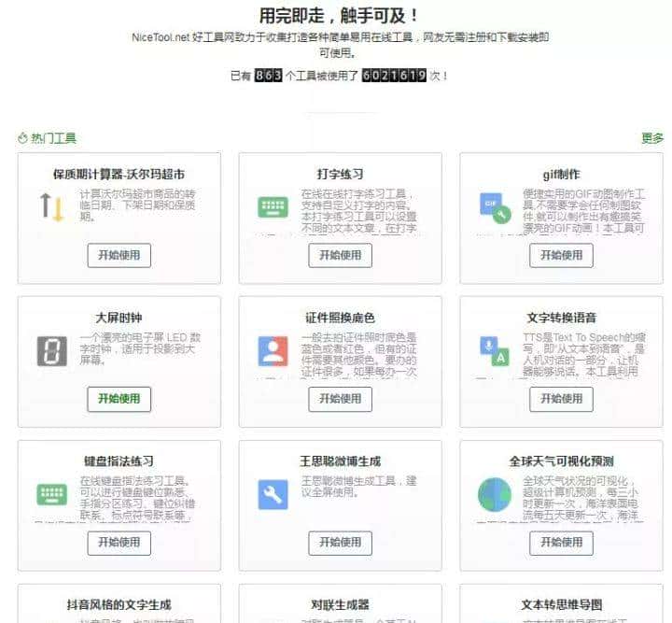Start using 保质期计算器-沃尔玛超市 tool
The image size is (672, 623).
[119, 255]
